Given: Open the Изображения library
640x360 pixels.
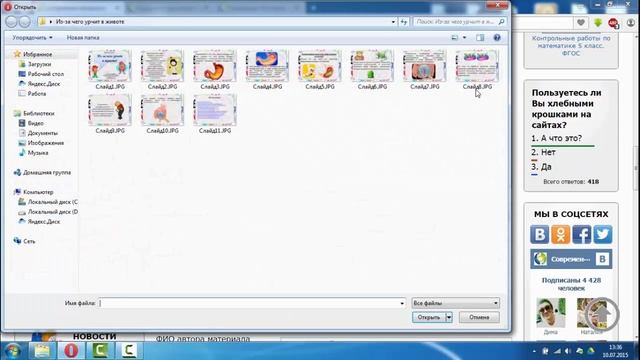Looking at the screenshot, I should [46, 143].
